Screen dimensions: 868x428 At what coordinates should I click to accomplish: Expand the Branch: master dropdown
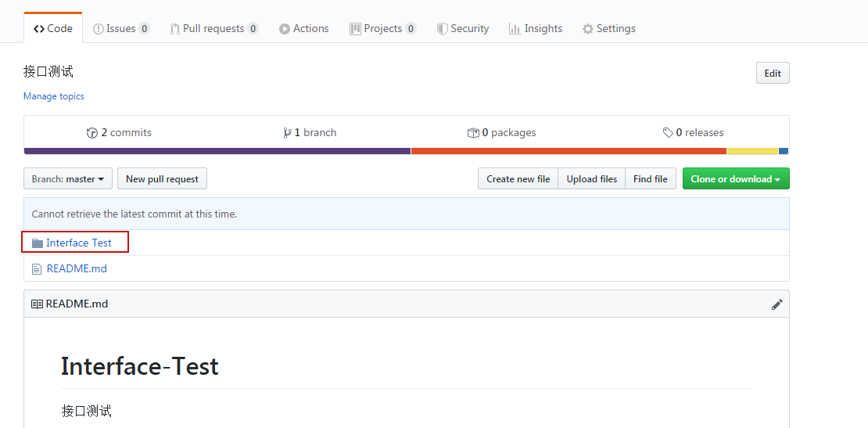[x=68, y=179]
